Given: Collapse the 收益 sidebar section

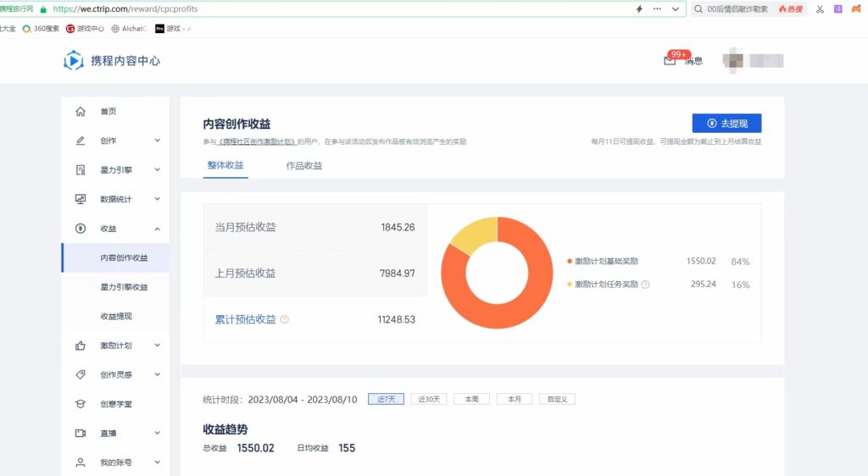Looking at the screenshot, I should point(157,229).
